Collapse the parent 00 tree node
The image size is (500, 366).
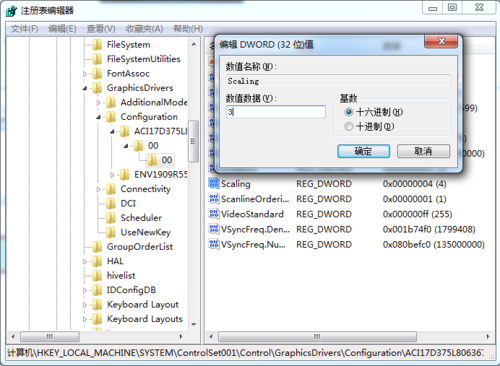tap(126, 146)
